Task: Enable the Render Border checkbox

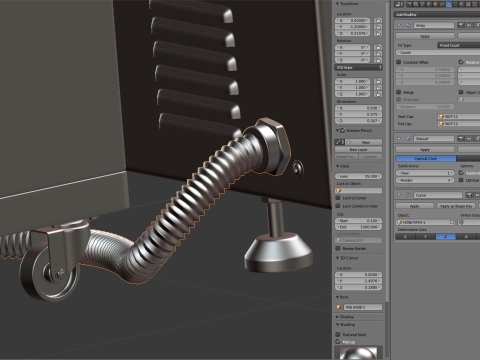Action: coord(338,248)
